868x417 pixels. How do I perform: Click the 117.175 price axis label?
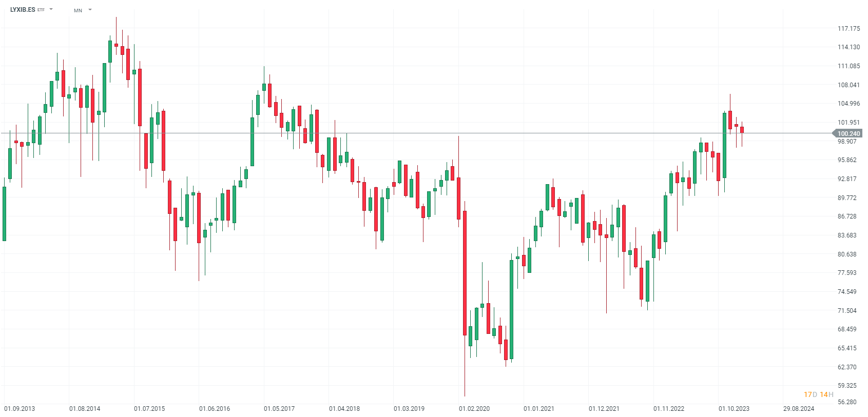coord(848,29)
